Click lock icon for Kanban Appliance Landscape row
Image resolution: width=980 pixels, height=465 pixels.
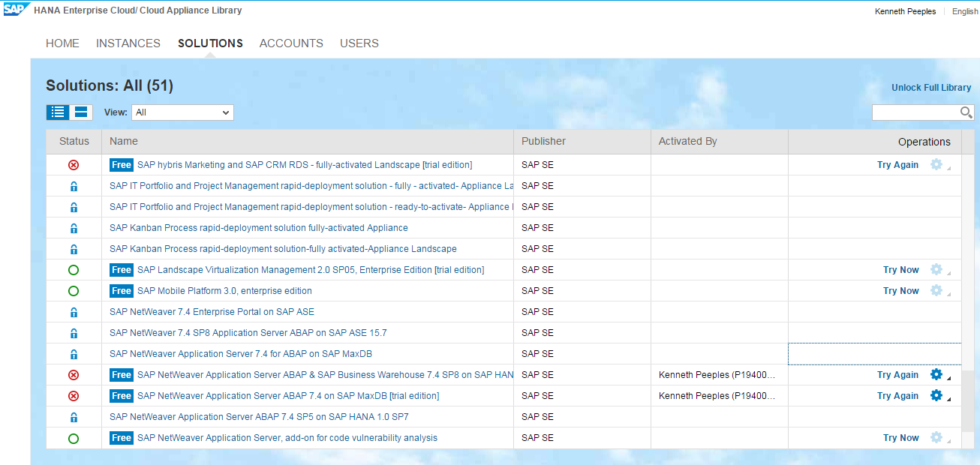pyautogui.click(x=74, y=249)
